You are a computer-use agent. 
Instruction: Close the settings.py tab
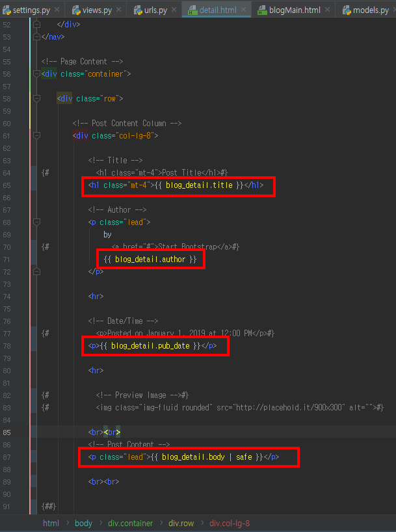tap(57, 10)
